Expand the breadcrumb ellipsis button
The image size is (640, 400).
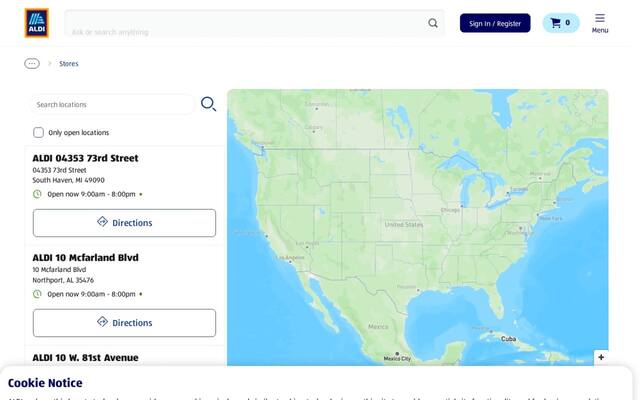(x=32, y=64)
